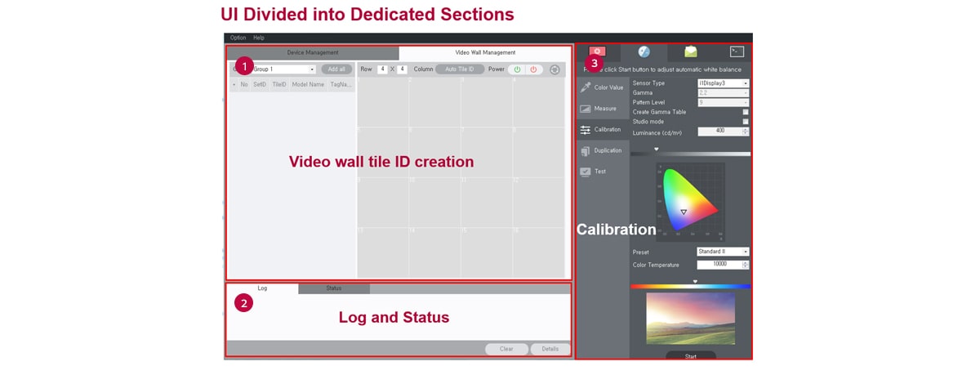Screen dimensions: 980x384
Task: Open the Test section icon
Action: click(586, 172)
